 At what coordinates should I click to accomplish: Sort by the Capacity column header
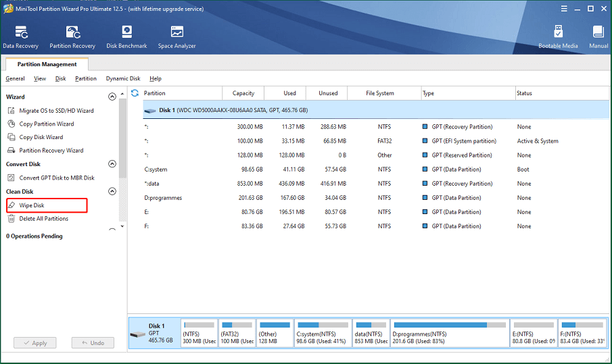[243, 93]
